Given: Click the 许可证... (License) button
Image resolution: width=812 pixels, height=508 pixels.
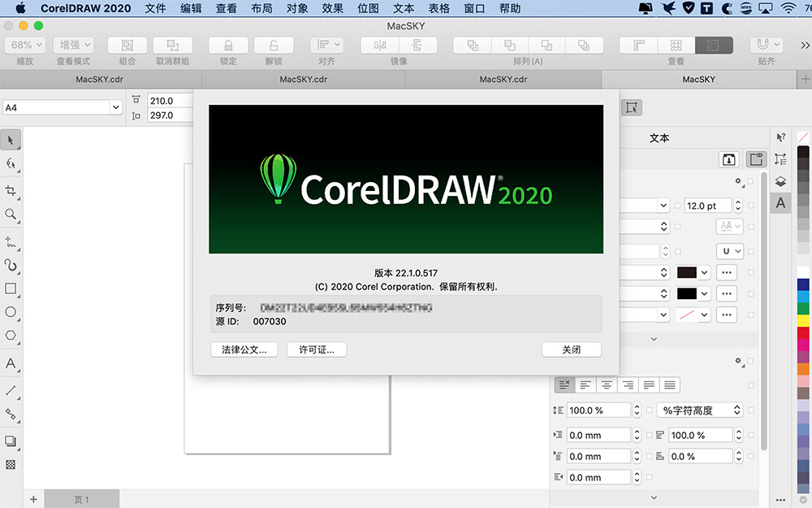Looking at the screenshot, I should [317, 350].
